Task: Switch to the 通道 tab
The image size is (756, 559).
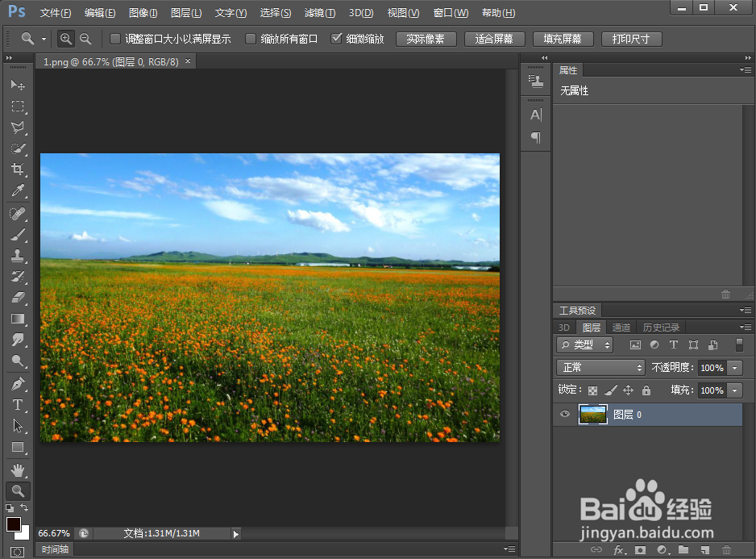Action: (621, 327)
